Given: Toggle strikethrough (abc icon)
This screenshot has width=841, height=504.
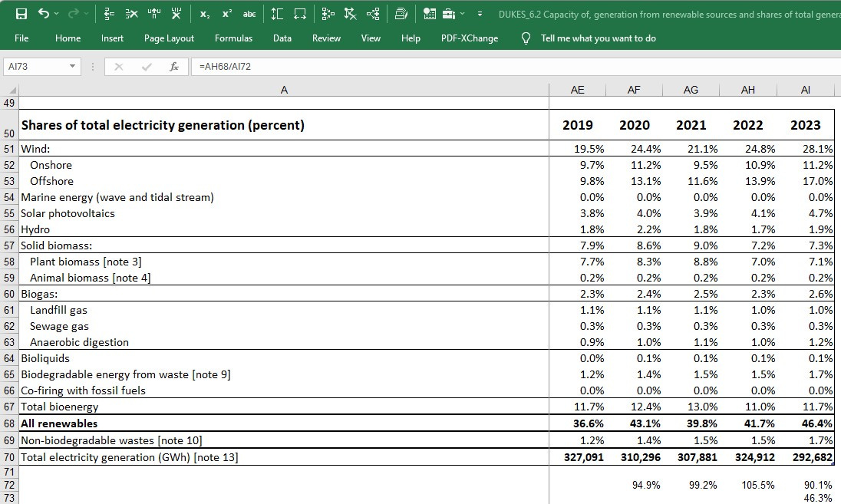Looking at the screenshot, I should [x=249, y=14].
